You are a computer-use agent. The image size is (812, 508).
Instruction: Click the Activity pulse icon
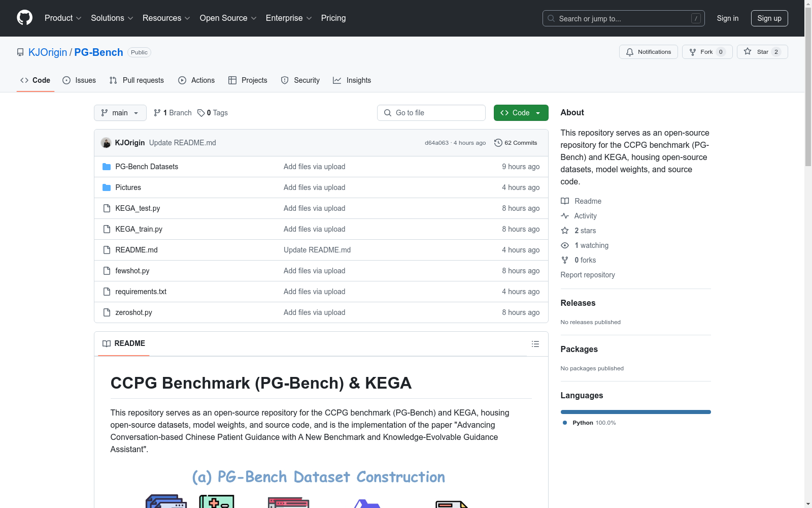tap(565, 216)
